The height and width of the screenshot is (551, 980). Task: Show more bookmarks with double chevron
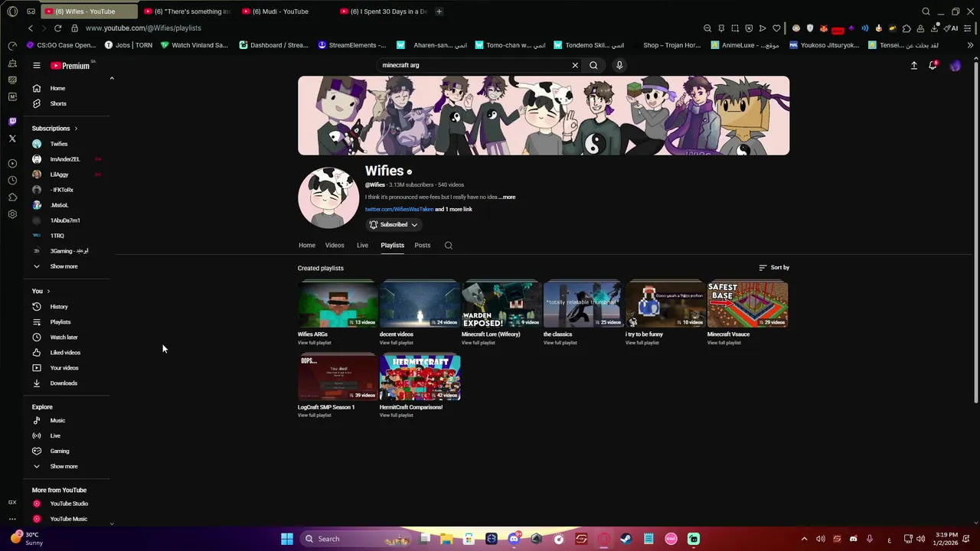click(x=970, y=45)
